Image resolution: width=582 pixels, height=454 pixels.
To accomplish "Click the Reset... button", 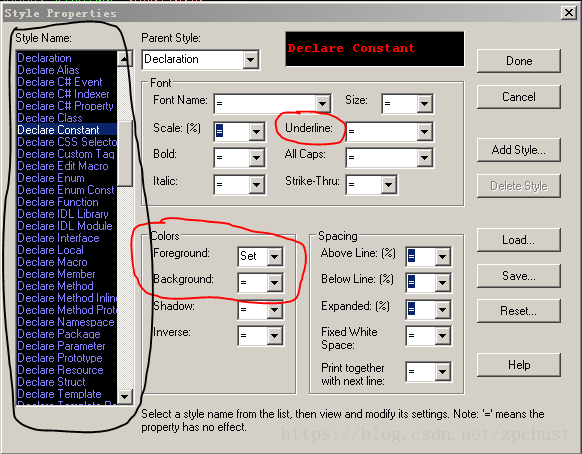I will (519, 311).
